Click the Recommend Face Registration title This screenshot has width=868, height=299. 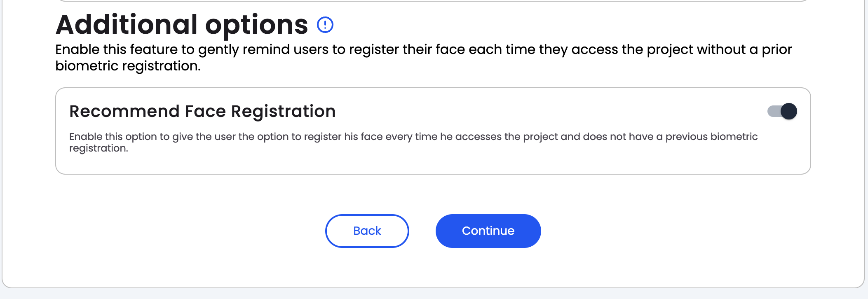coord(202,112)
